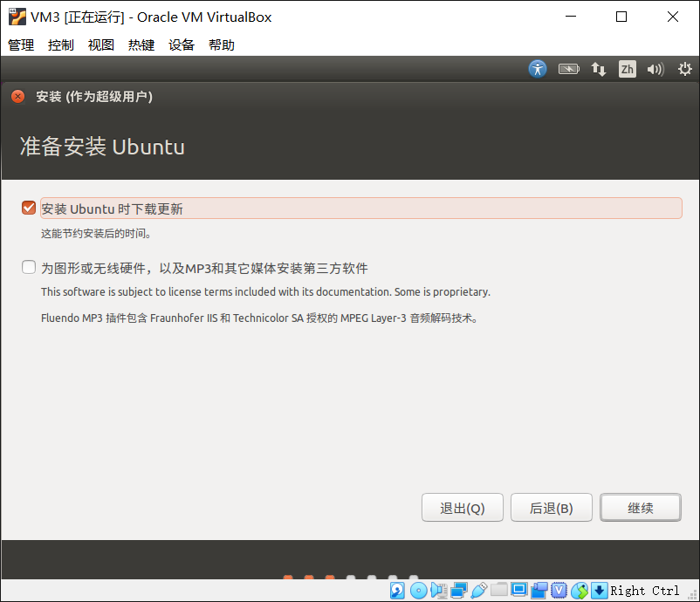The width and height of the screenshot is (700, 602).
Task: Open the 管理 menu
Action: [x=21, y=44]
